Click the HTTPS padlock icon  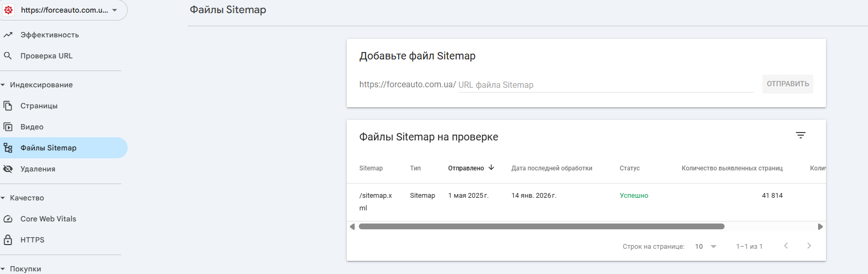click(8, 240)
